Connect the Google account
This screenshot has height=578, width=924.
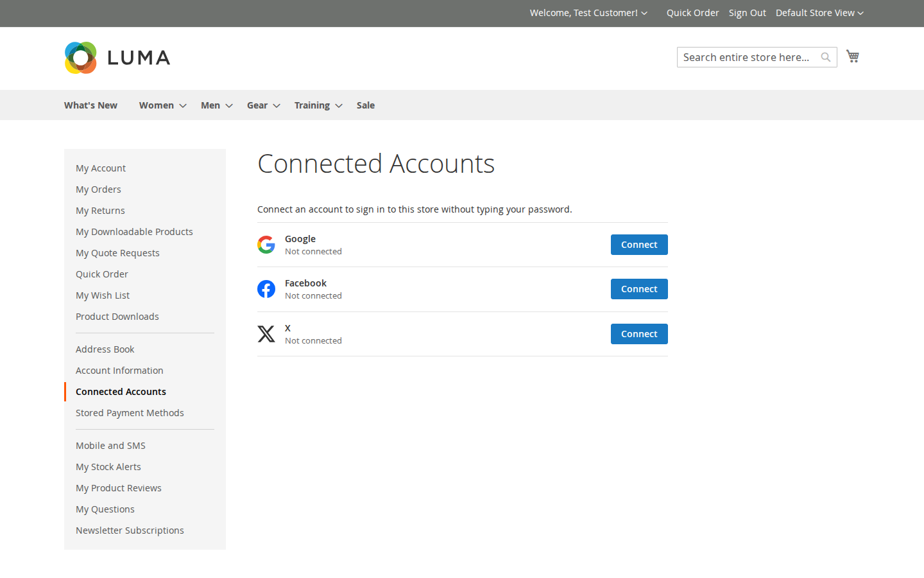click(639, 245)
